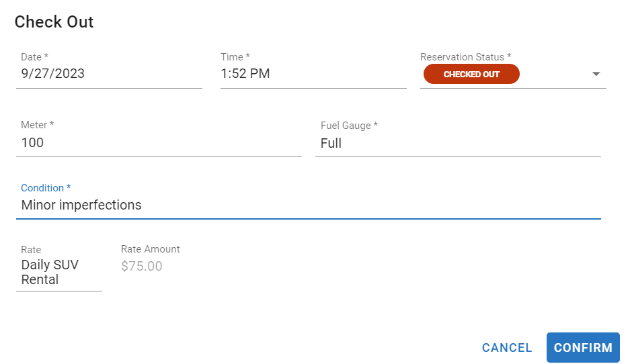Click the Meter * label

[x=37, y=125]
